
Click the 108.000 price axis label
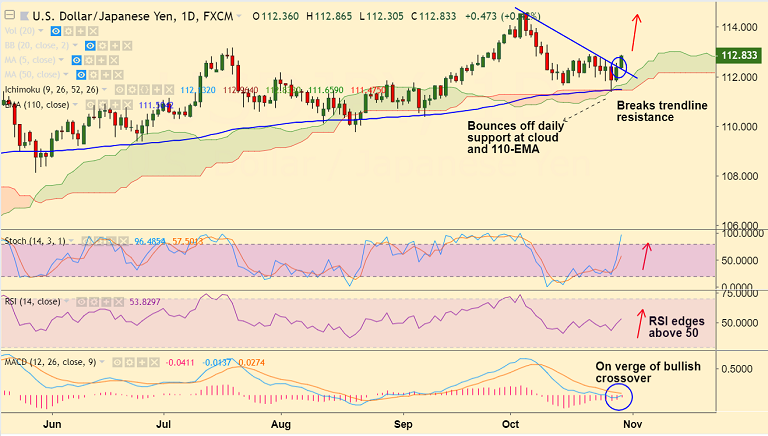739,176
